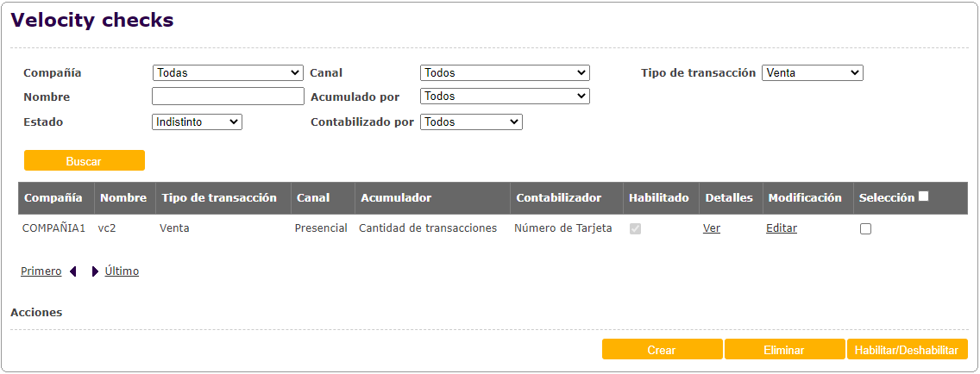
Task: Toggle the select-all checkbox in table header
Action: (924, 196)
